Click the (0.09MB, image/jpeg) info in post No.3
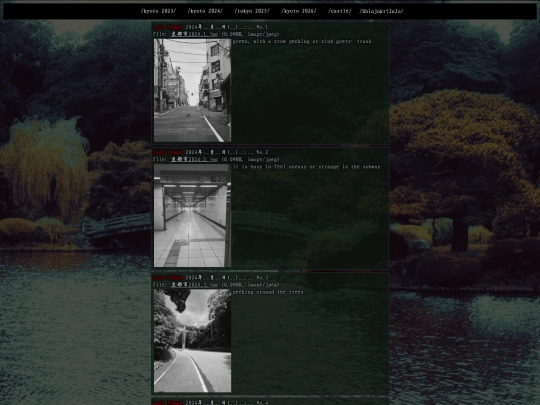 [250, 285]
